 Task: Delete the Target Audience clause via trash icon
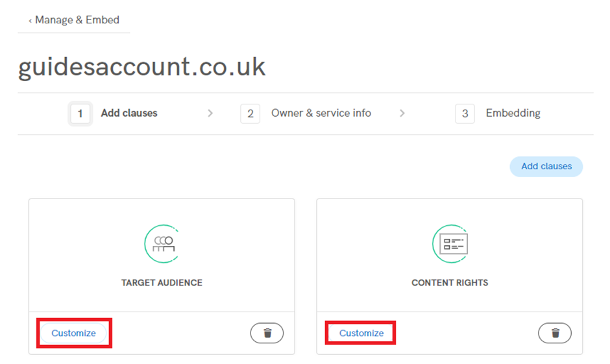pos(267,333)
